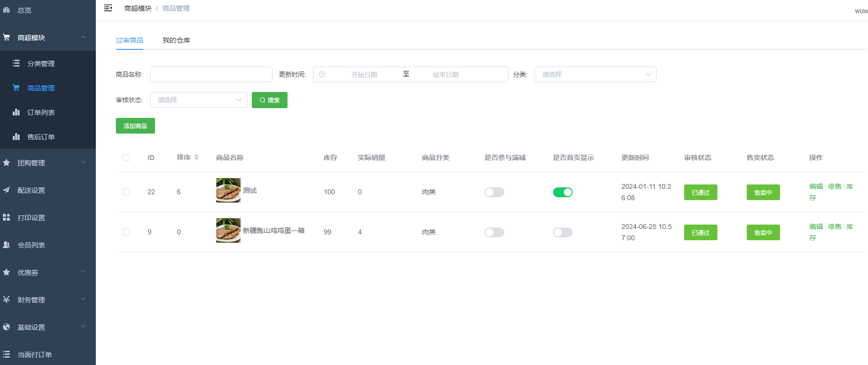
Task: Tick the checkbox for product ID 22
Action: [126, 192]
